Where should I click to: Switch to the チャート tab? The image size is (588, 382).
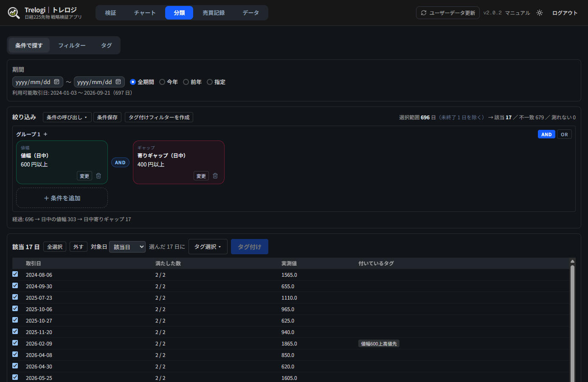[x=145, y=13]
